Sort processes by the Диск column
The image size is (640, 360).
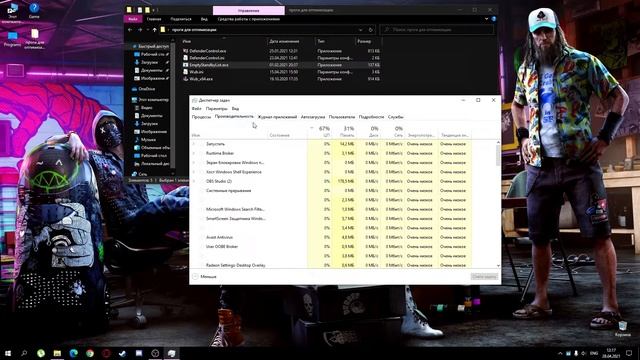click(x=369, y=131)
